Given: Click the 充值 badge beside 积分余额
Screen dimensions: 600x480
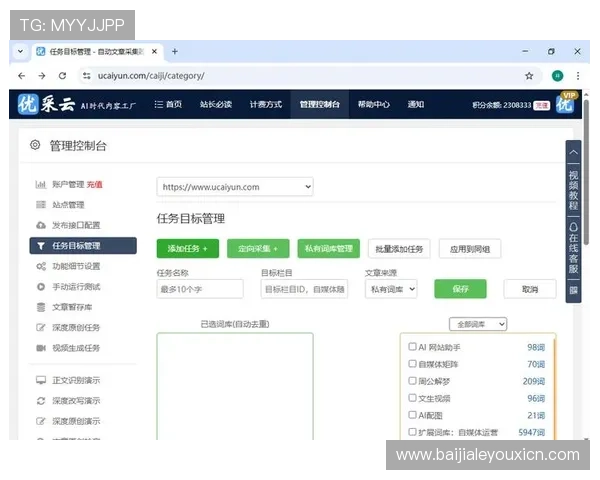Looking at the screenshot, I should click(542, 105).
